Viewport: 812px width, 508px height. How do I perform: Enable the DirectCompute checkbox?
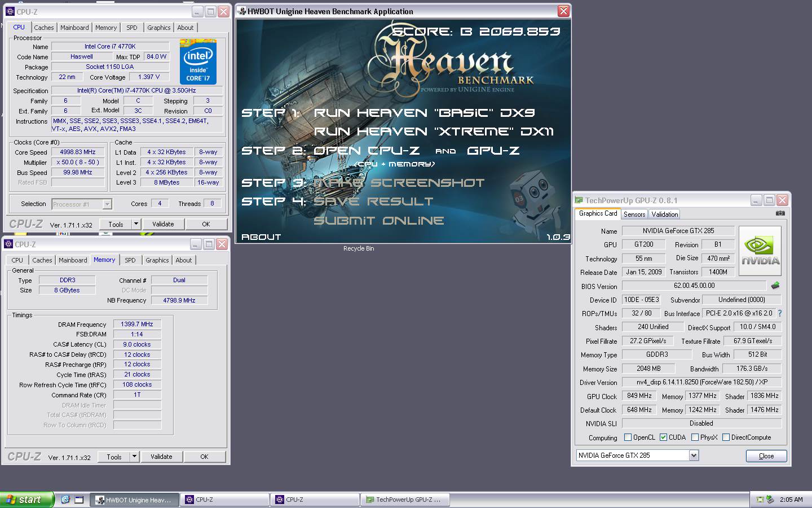pyautogui.click(x=726, y=437)
